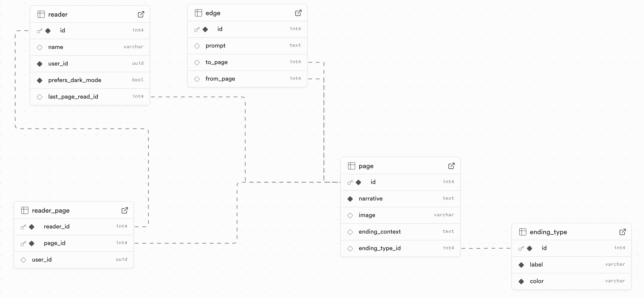Open the reader_page table external link icon
Viewport: 644px width, 298px height.
(125, 210)
